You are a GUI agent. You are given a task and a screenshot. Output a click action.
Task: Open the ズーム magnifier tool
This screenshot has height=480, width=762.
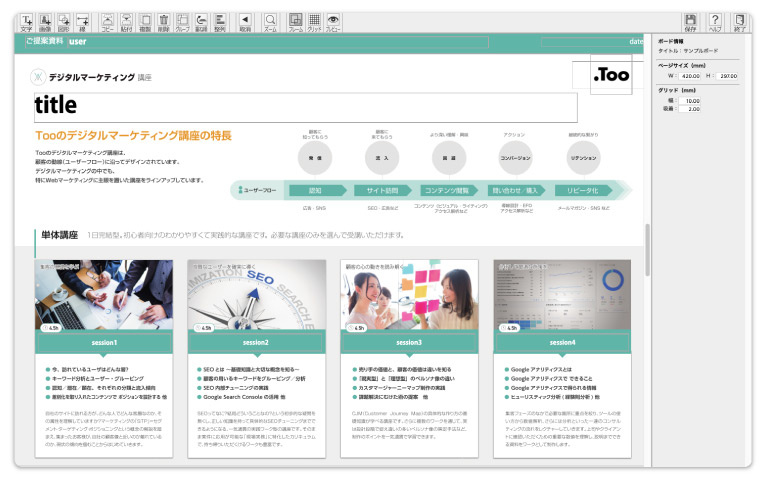(x=270, y=22)
